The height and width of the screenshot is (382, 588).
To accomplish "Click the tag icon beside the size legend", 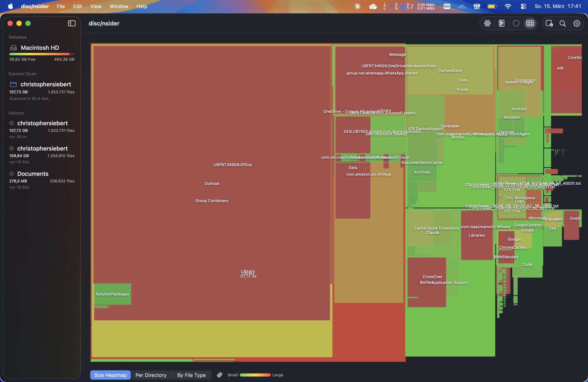I will click(220, 375).
